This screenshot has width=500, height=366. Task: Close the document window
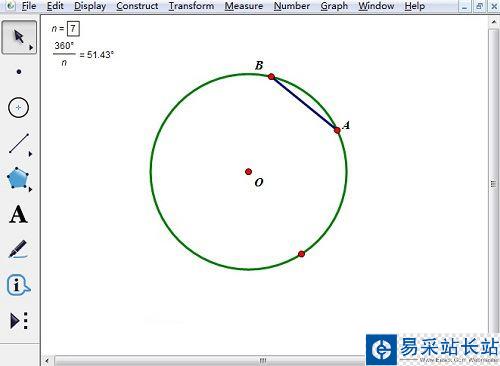pyautogui.click(x=494, y=6)
